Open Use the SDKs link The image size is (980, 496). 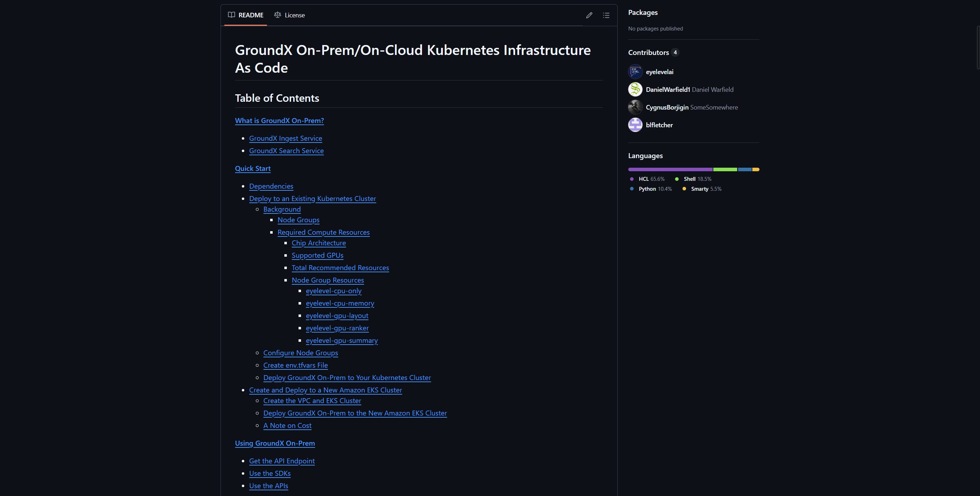(270, 473)
